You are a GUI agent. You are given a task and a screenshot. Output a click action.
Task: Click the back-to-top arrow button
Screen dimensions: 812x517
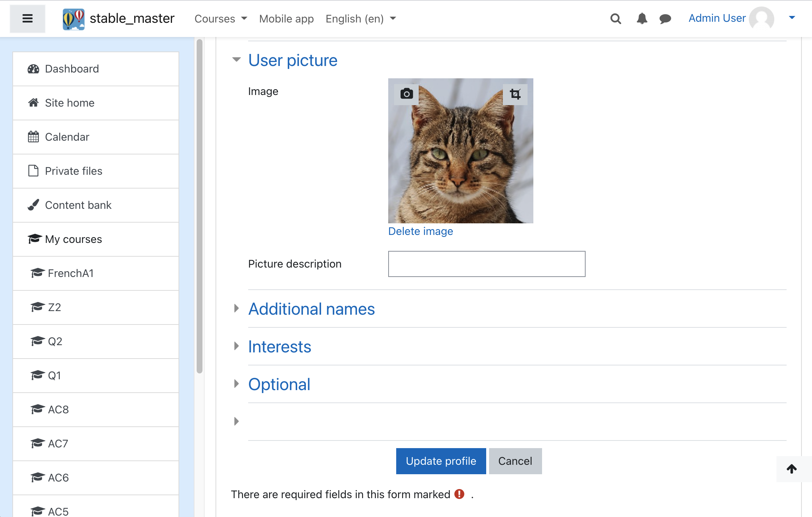tap(792, 469)
